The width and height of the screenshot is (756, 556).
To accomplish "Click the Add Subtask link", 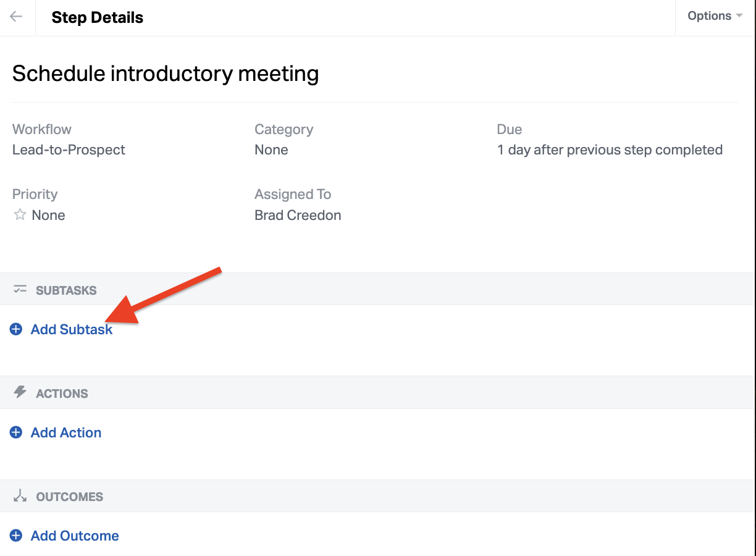I will [x=72, y=329].
